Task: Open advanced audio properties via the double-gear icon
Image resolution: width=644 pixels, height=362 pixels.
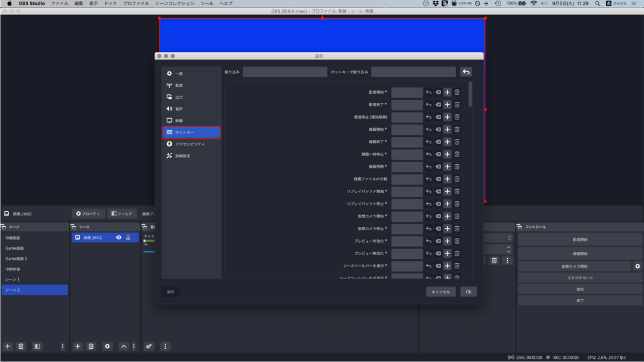Action: 149,346
